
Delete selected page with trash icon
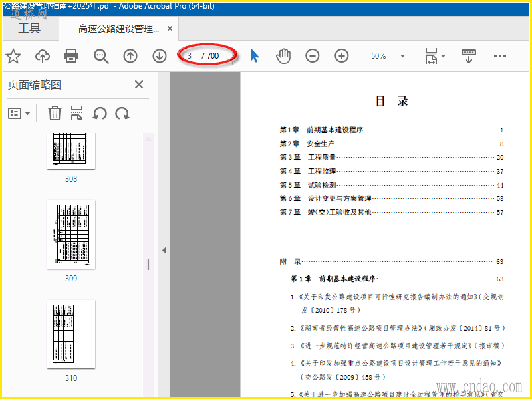coord(55,113)
